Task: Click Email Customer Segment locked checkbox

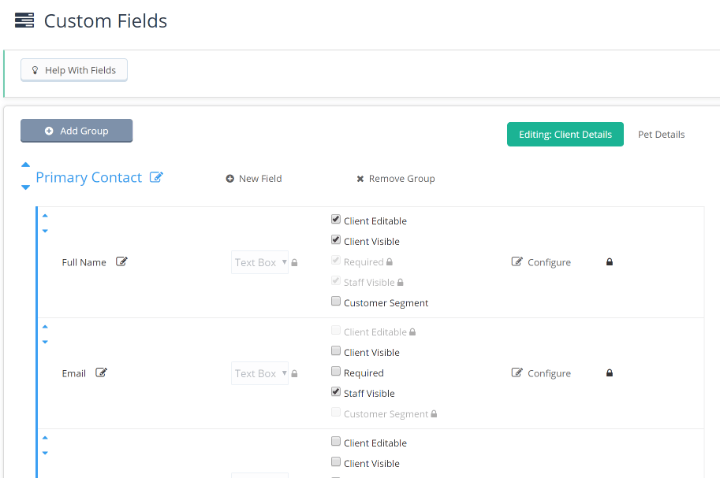Action: (336, 412)
